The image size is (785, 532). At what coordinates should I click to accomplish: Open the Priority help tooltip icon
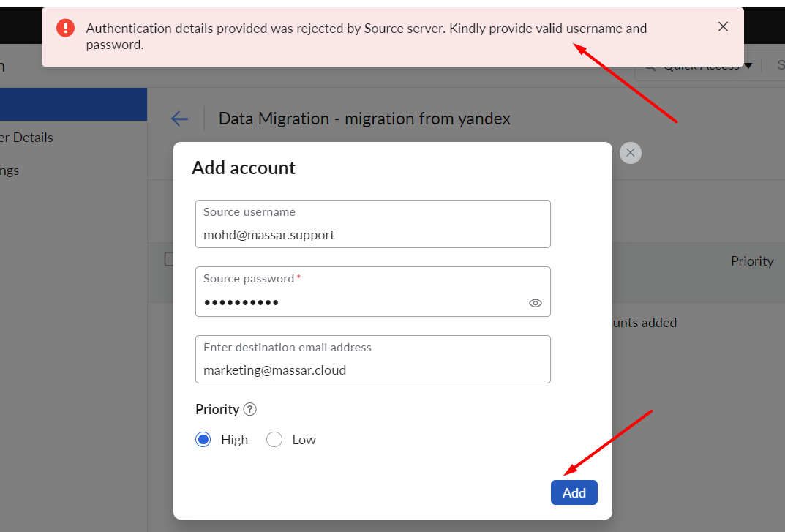pyautogui.click(x=249, y=409)
